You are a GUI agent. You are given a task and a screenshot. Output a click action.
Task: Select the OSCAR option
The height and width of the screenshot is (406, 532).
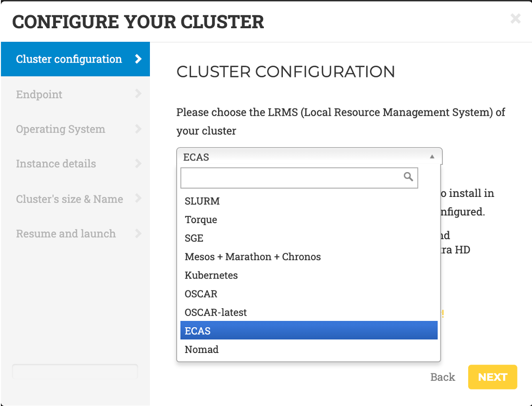coord(201,294)
